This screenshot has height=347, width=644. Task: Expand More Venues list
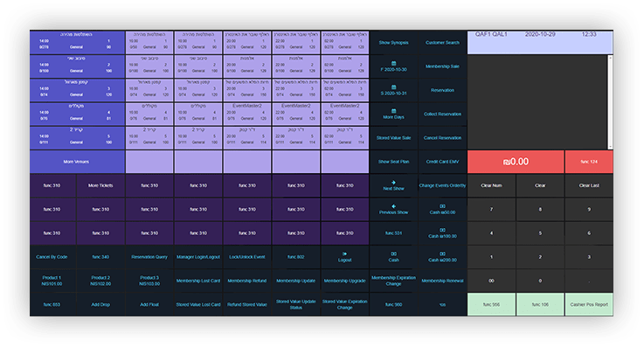[x=77, y=162]
